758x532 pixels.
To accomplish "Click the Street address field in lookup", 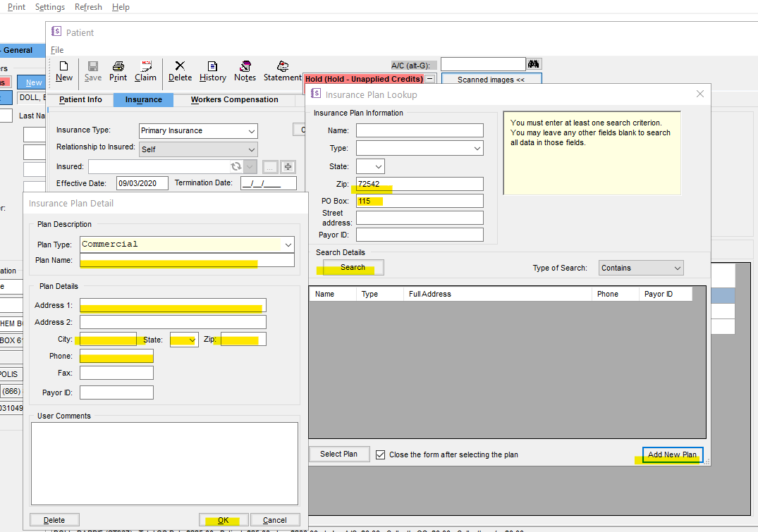I will 420,218.
